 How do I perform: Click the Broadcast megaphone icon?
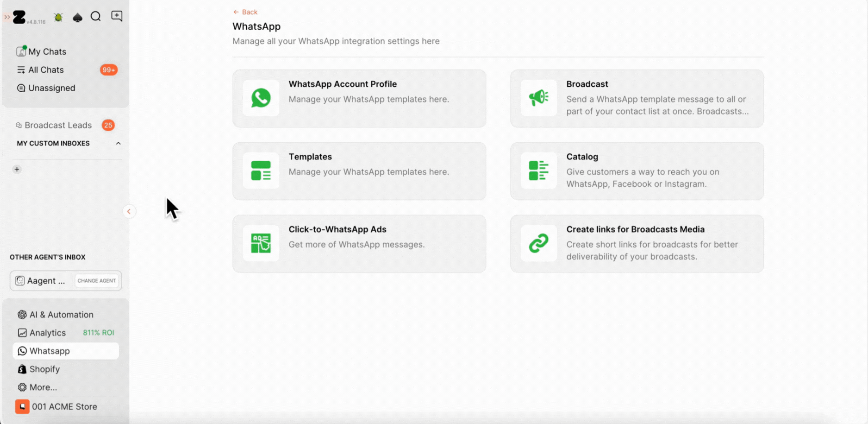tap(538, 97)
